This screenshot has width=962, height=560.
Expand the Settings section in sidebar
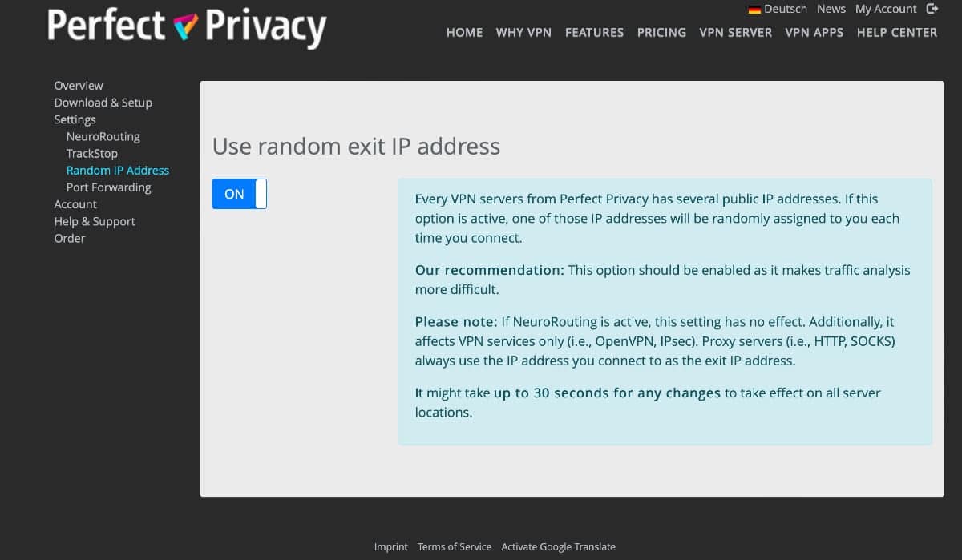click(75, 119)
